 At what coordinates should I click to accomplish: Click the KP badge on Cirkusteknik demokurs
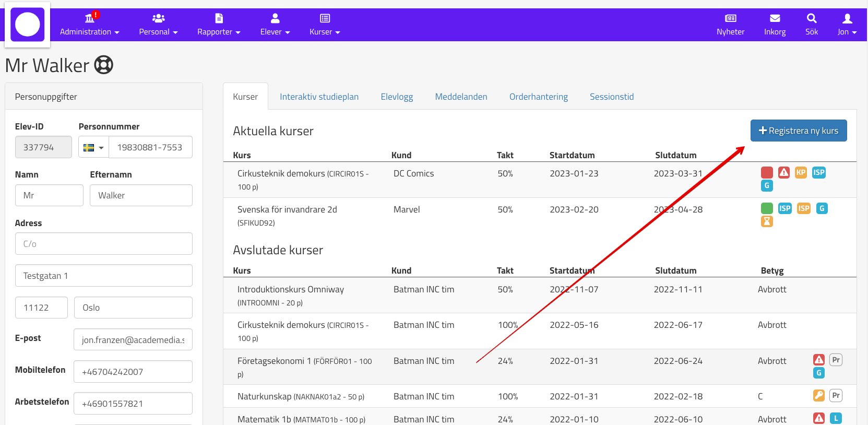(x=801, y=173)
